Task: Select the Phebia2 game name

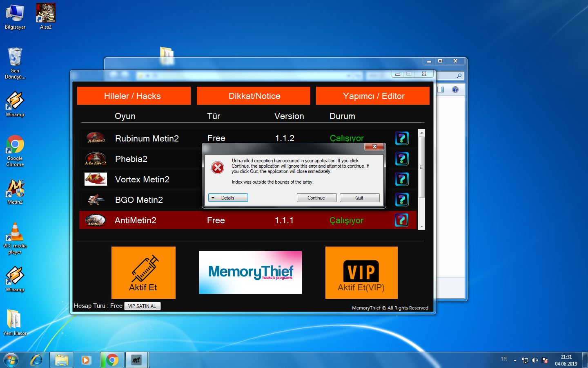Action: [131, 159]
